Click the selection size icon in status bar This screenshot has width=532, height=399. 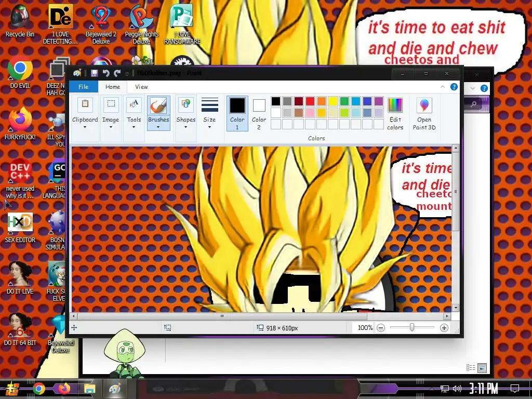pyautogui.click(x=168, y=327)
